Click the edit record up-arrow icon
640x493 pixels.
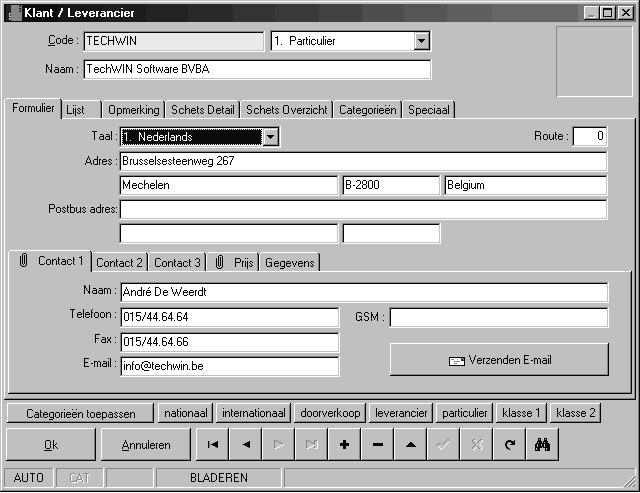411,444
